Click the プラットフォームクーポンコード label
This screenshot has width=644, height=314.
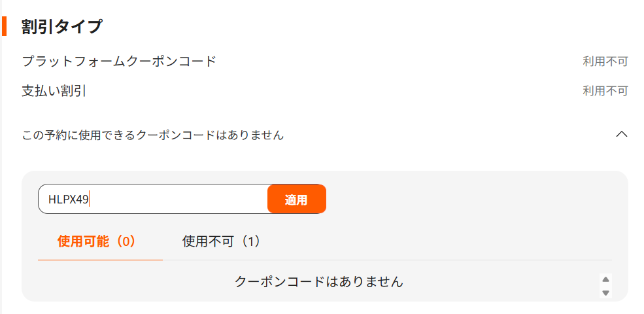119,61
